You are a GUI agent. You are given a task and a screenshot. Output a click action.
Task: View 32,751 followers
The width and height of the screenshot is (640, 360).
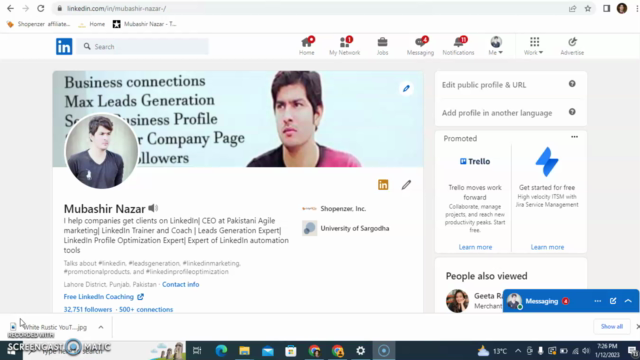pos(88,309)
